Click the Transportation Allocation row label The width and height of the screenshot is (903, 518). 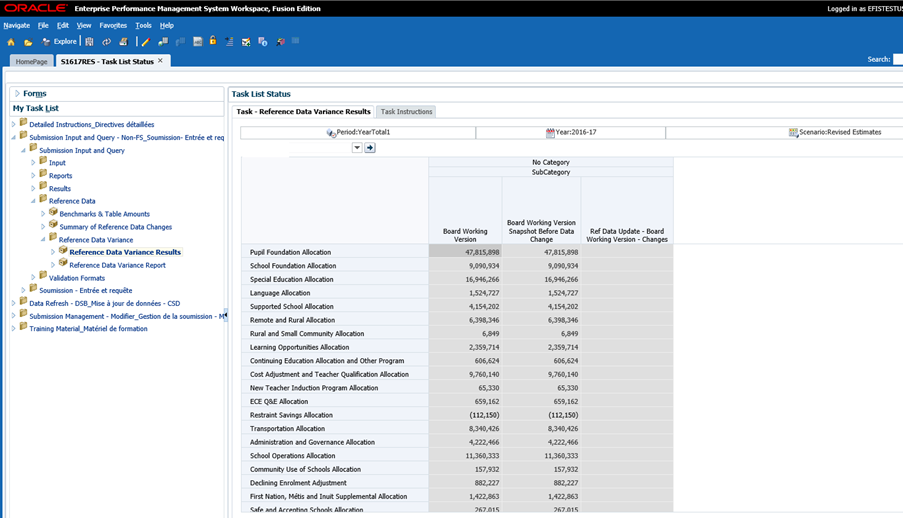coord(287,429)
